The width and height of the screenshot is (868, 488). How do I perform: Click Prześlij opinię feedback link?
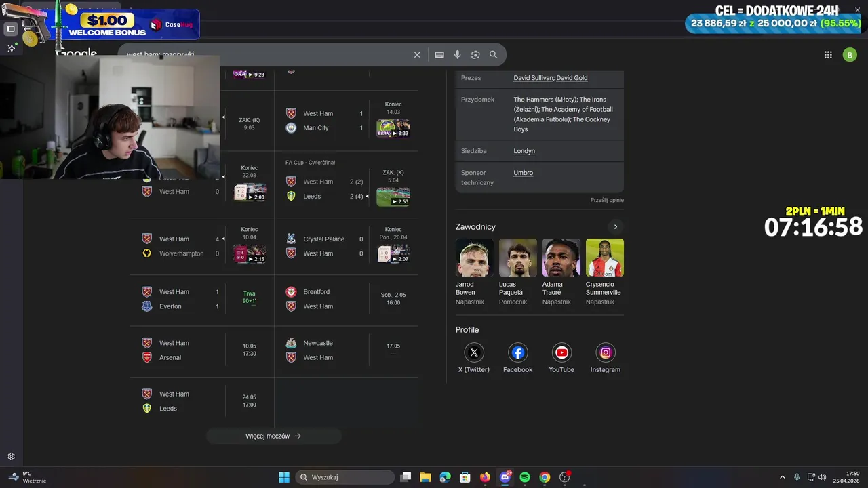click(607, 200)
